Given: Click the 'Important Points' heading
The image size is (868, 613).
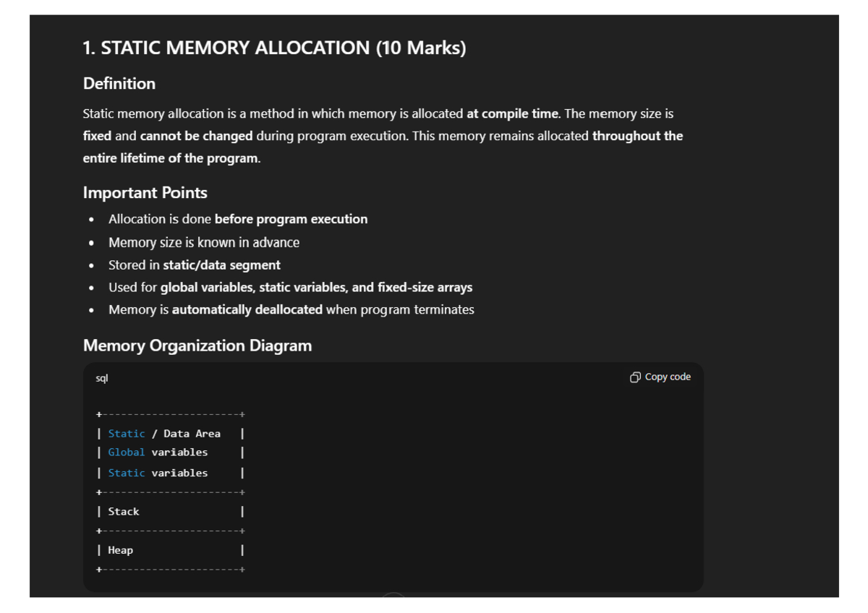Looking at the screenshot, I should [x=145, y=192].
